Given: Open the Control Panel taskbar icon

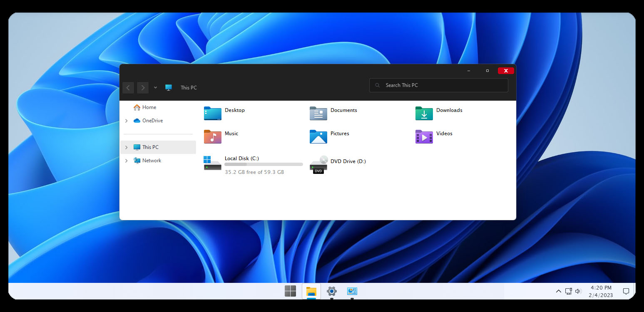Looking at the screenshot, I should click(352, 291).
